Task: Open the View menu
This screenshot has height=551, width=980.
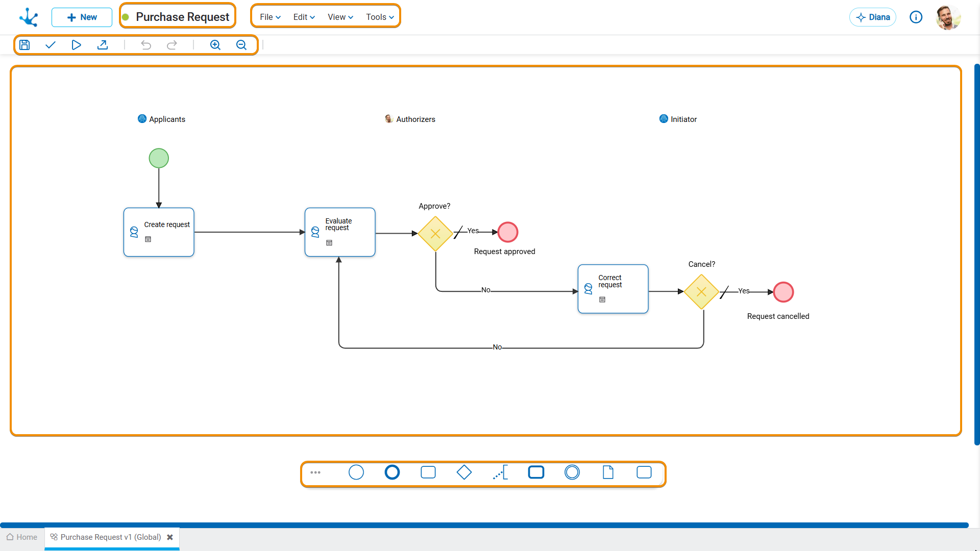Action: pyautogui.click(x=340, y=17)
